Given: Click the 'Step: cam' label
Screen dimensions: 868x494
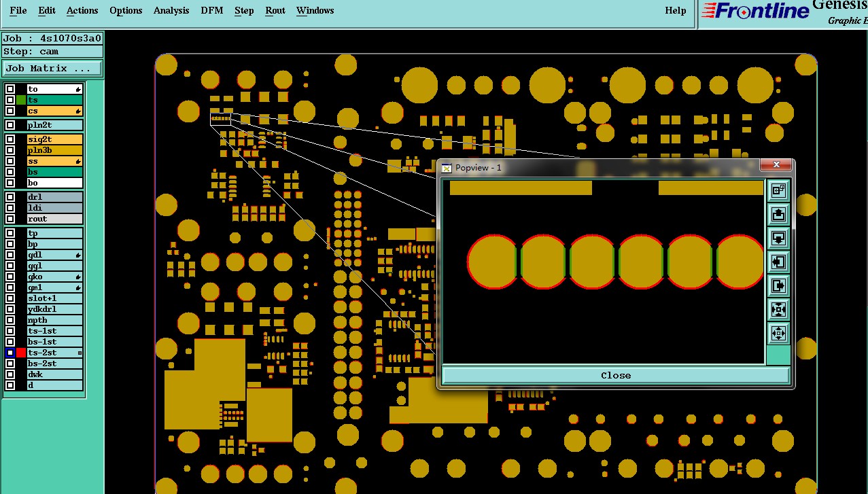Looking at the screenshot, I should click(x=52, y=52).
